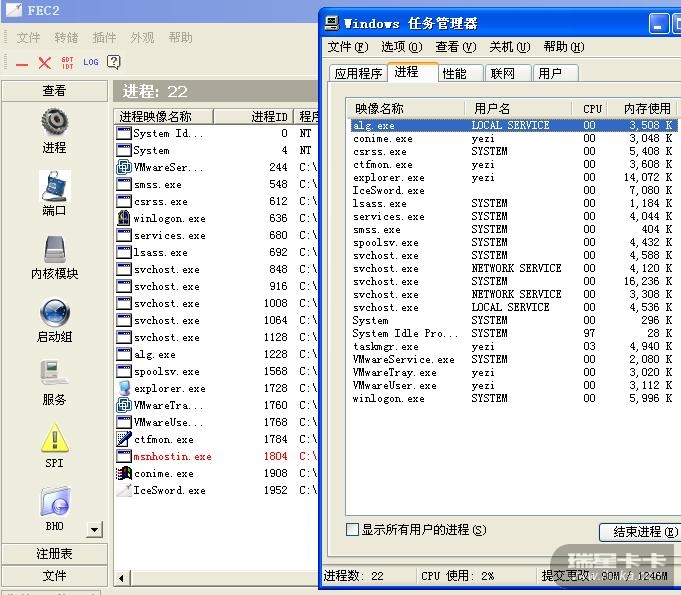Click the FEC2 title bar icon
The width and height of the screenshot is (681, 595).
pyautogui.click(x=13, y=10)
